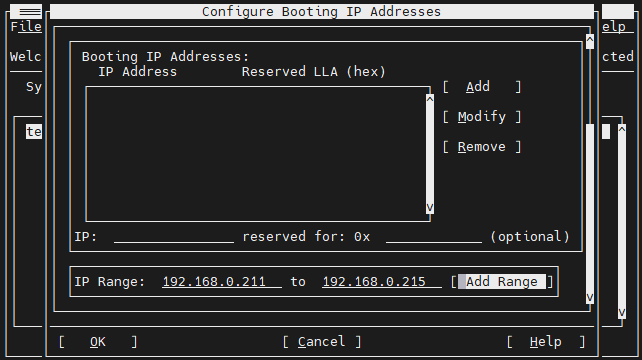Click the dialog scrollbar down arrow
Screen dimensions: 642x360
[x=590, y=297]
